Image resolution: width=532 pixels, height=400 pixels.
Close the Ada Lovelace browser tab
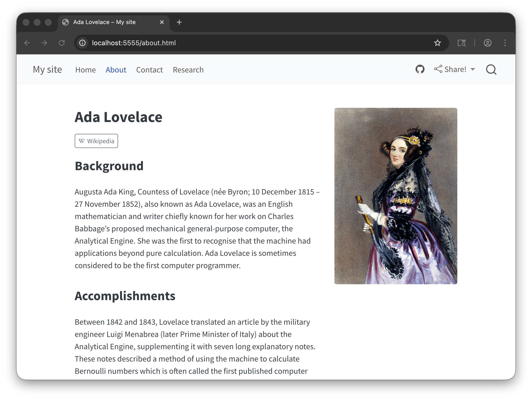162,22
